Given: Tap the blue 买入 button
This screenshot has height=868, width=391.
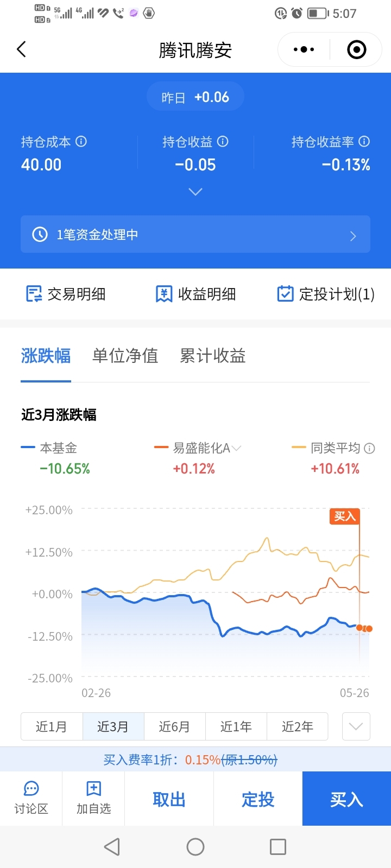Looking at the screenshot, I should pyautogui.click(x=346, y=799).
